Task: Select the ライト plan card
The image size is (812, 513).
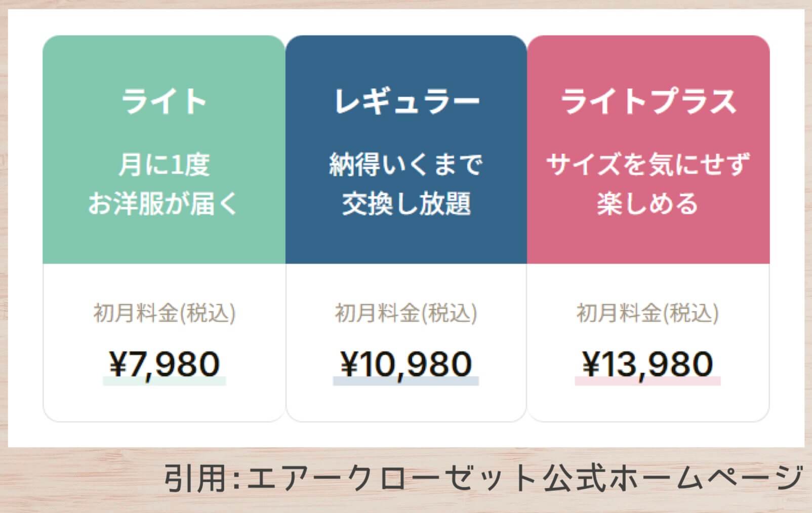Action: coord(162,228)
